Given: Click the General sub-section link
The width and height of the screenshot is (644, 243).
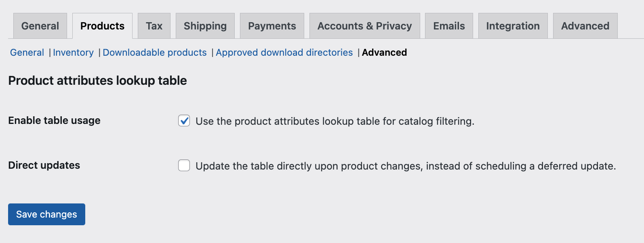Looking at the screenshot, I should [x=27, y=52].
